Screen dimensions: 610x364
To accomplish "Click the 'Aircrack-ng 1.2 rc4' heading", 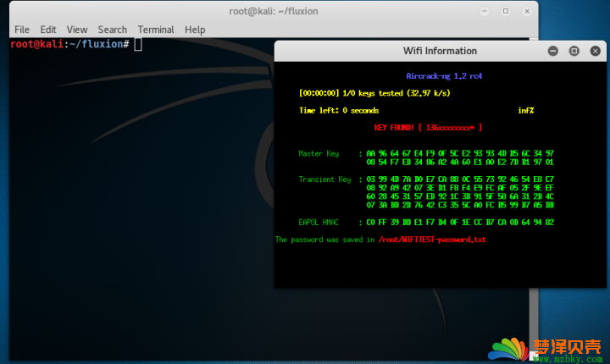I will pyautogui.click(x=444, y=76).
